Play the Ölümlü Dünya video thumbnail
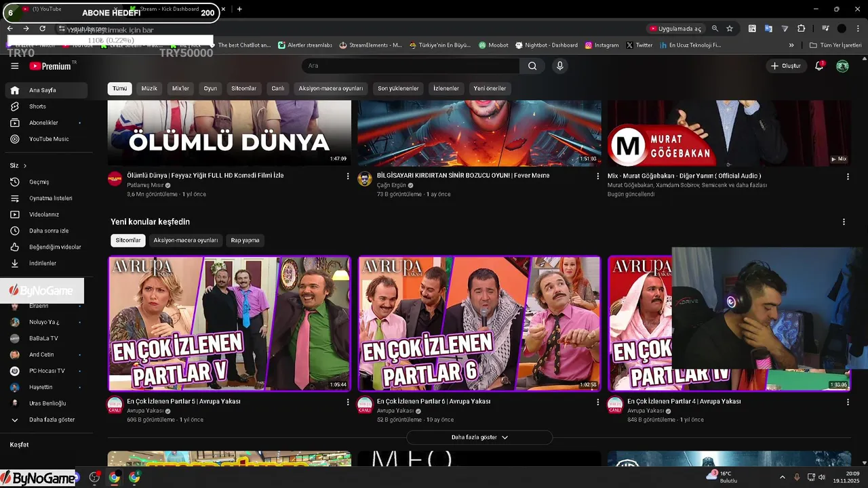Screen dimensions: 868x488 (x=229, y=133)
